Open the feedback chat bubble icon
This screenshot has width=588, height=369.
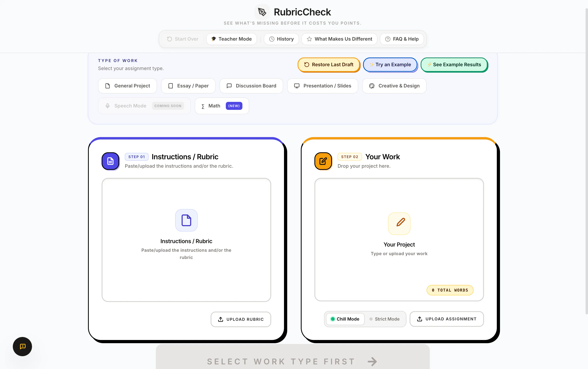22,347
